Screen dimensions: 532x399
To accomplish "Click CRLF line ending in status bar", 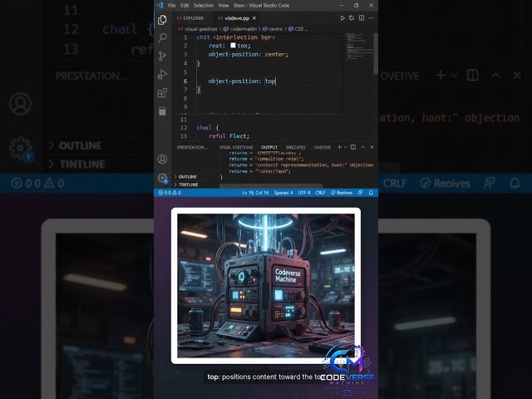I will coord(320,192).
